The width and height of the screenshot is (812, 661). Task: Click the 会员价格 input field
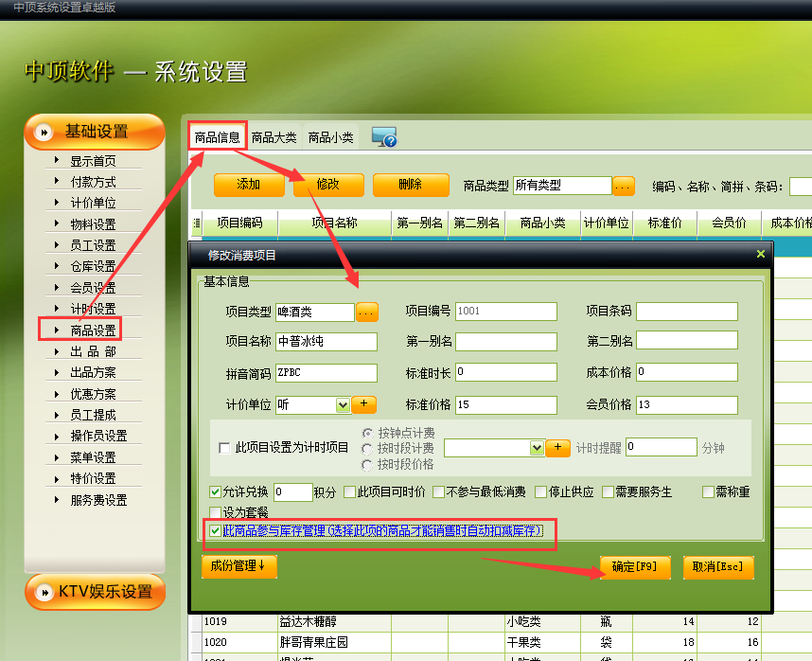coord(687,405)
